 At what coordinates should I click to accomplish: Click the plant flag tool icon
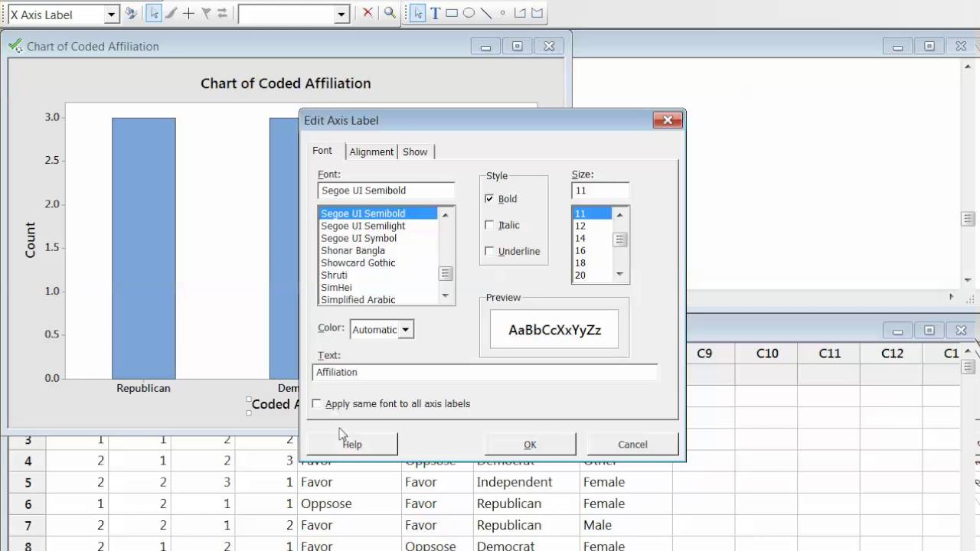point(206,13)
